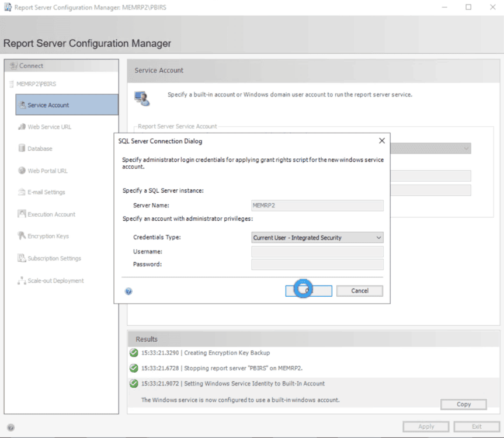Click the Service Account sidebar icon

tap(22, 105)
